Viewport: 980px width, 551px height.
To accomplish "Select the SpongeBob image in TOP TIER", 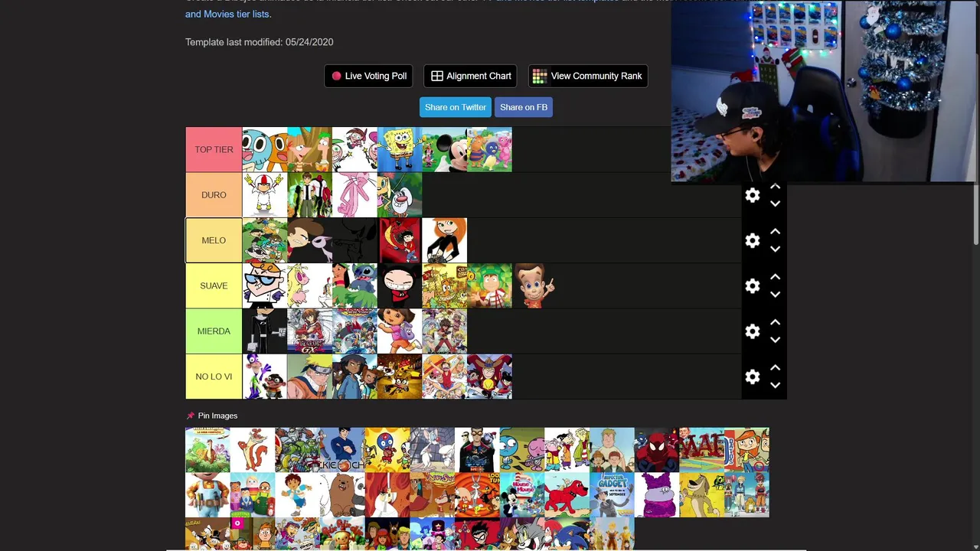I will (400, 150).
